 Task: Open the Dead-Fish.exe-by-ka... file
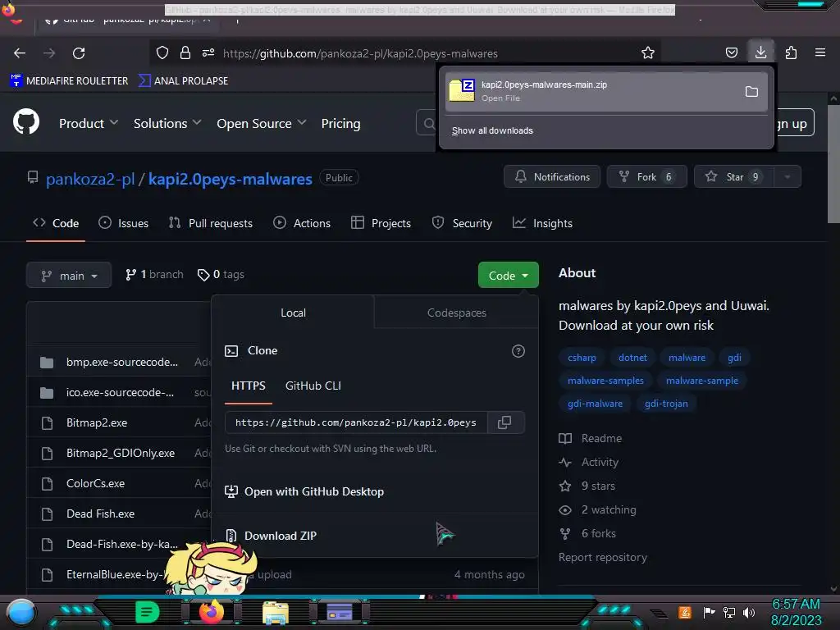(x=122, y=544)
